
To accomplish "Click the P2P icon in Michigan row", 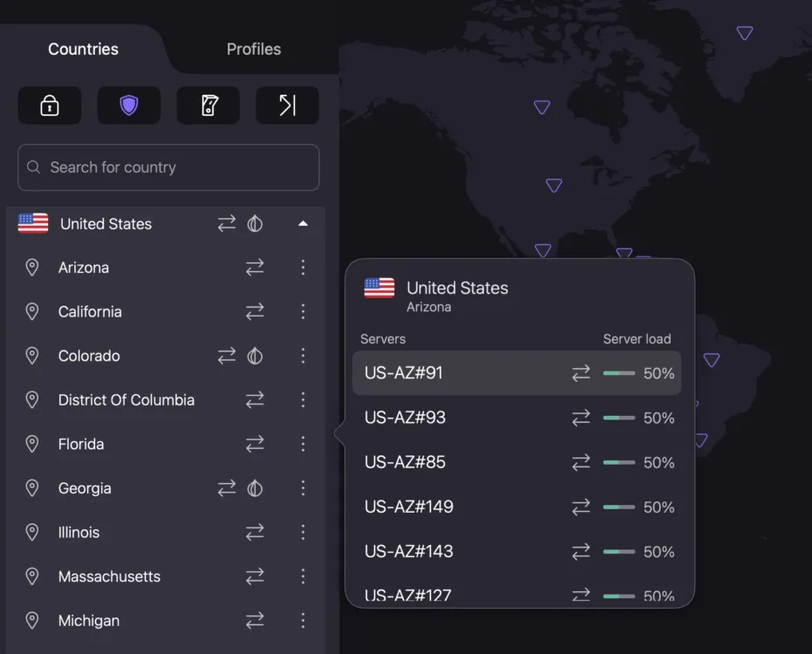I will click(x=255, y=620).
